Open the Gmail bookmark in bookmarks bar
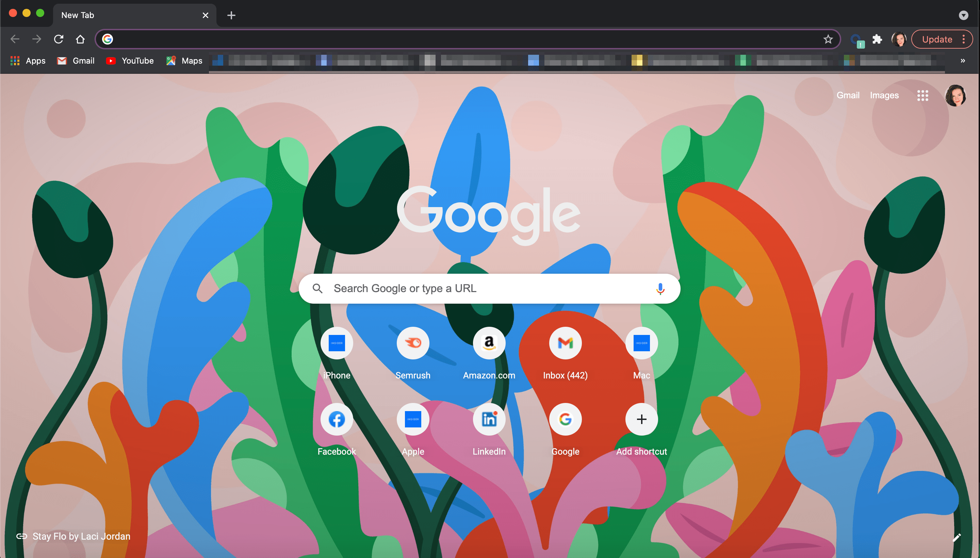This screenshot has height=558, width=980. coord(76,61)
